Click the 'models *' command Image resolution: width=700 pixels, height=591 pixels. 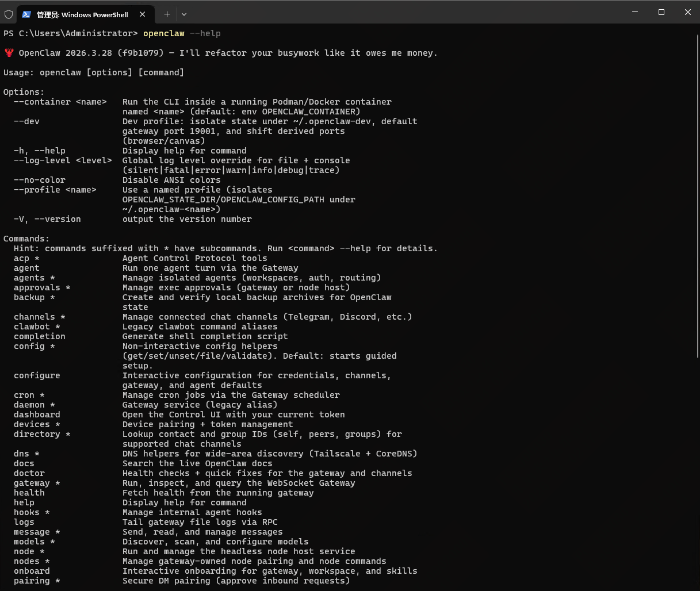click(x=35, y=542)
